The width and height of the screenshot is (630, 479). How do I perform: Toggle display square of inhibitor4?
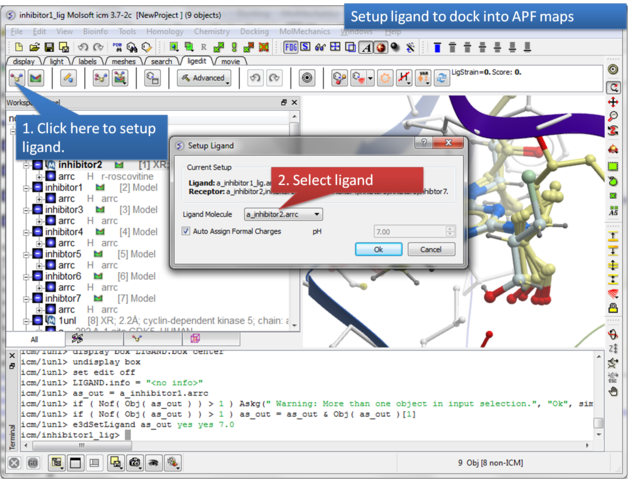(38, 231)
